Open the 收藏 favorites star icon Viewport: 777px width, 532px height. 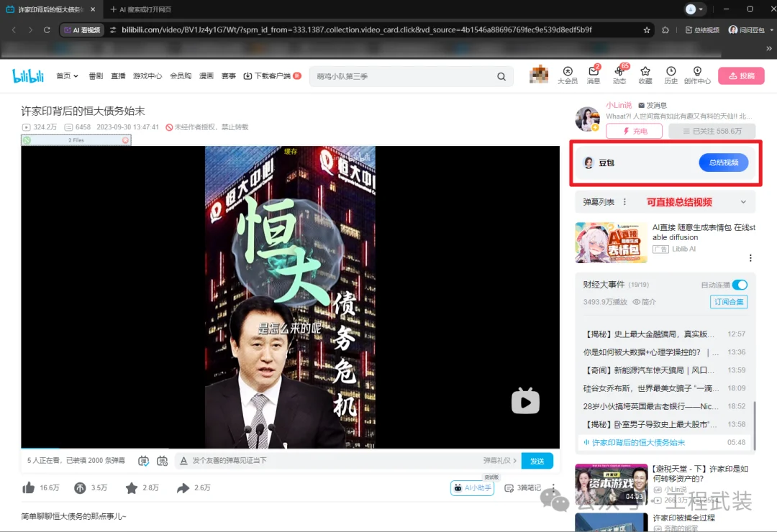pos(645,75)
